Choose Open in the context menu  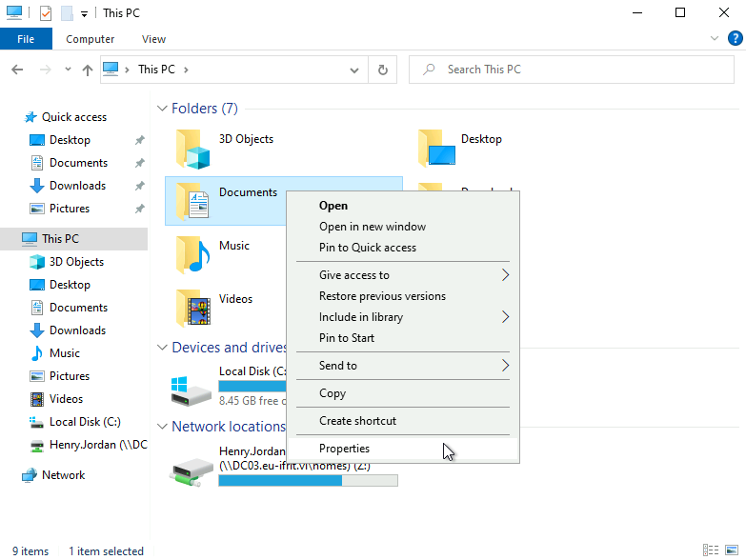coord(402,206)
